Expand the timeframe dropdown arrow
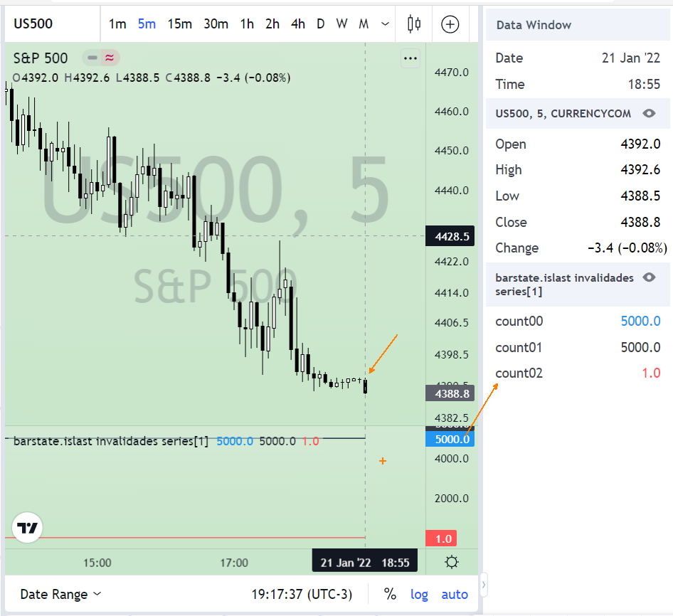This screenshot has width=673, height=616. coord(385,24)
